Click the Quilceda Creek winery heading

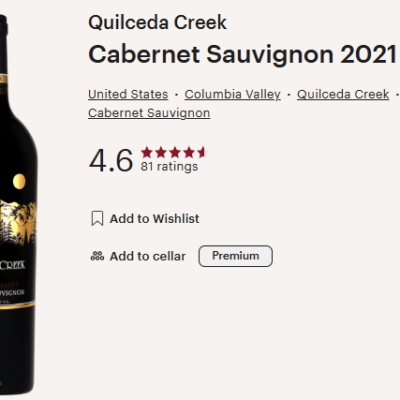157,23
